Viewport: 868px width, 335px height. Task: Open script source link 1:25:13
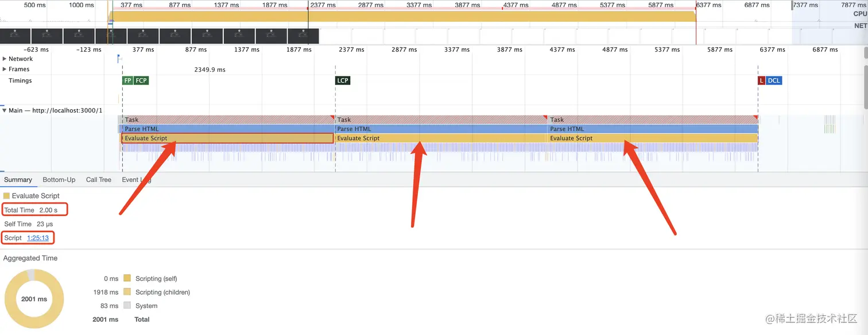tap(38, 238)
